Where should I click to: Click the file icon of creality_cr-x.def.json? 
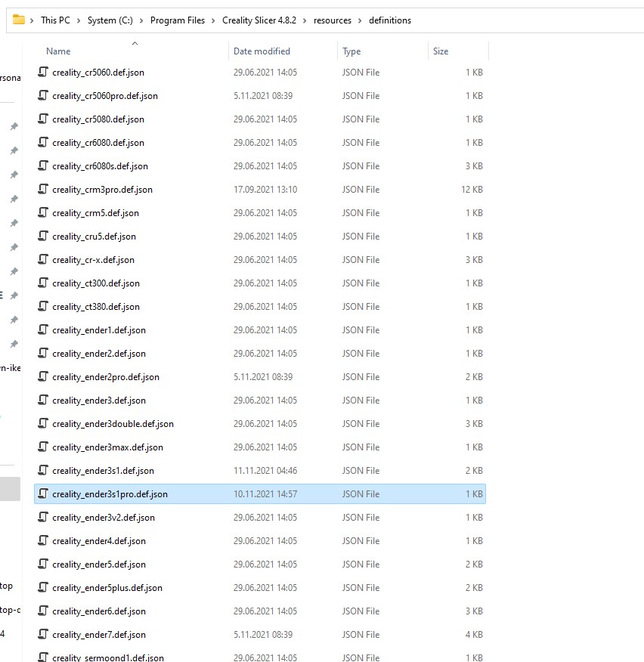43,259
